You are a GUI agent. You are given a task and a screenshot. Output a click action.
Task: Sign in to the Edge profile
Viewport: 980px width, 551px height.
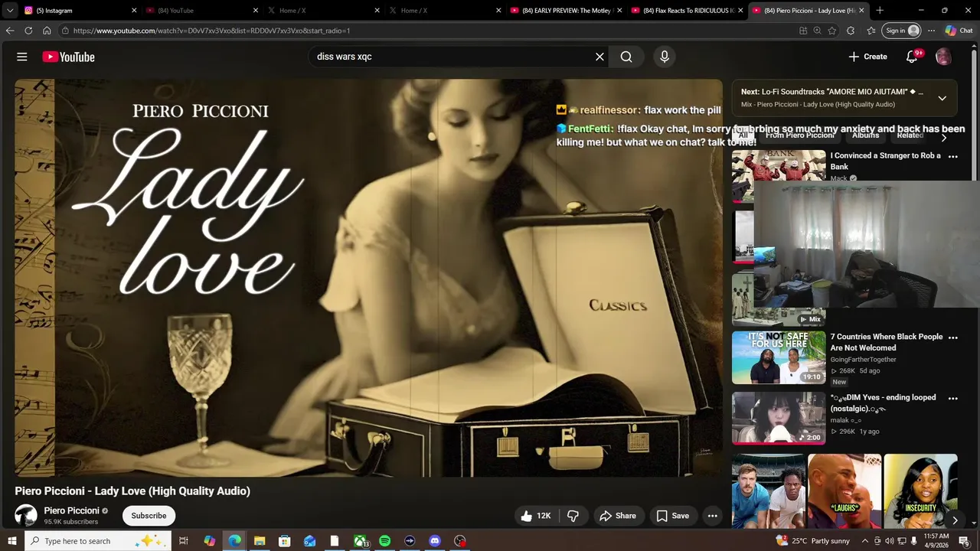(902, 31)
